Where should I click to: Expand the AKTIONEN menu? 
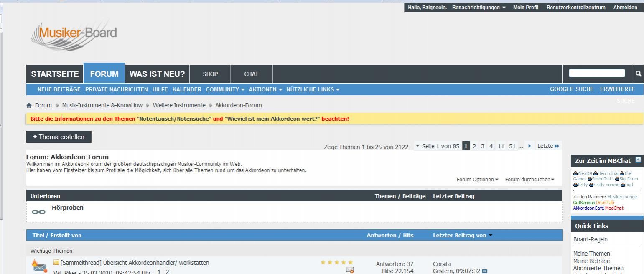[266, 89]
